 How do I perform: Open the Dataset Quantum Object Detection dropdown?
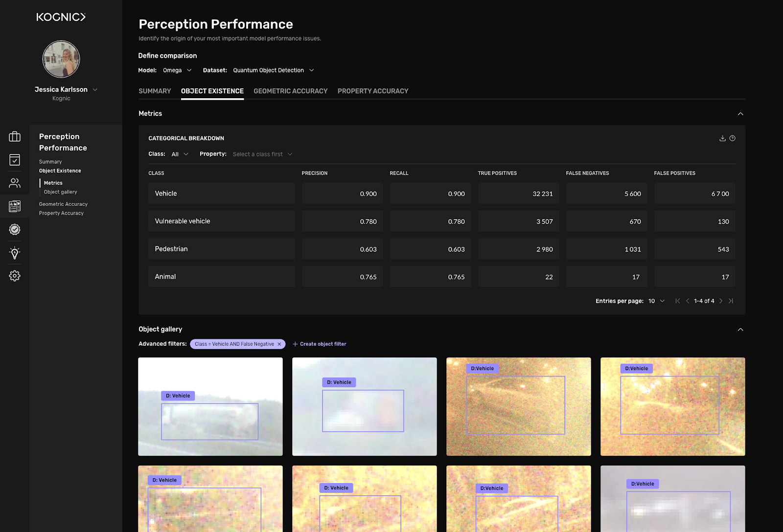point(274,70)
